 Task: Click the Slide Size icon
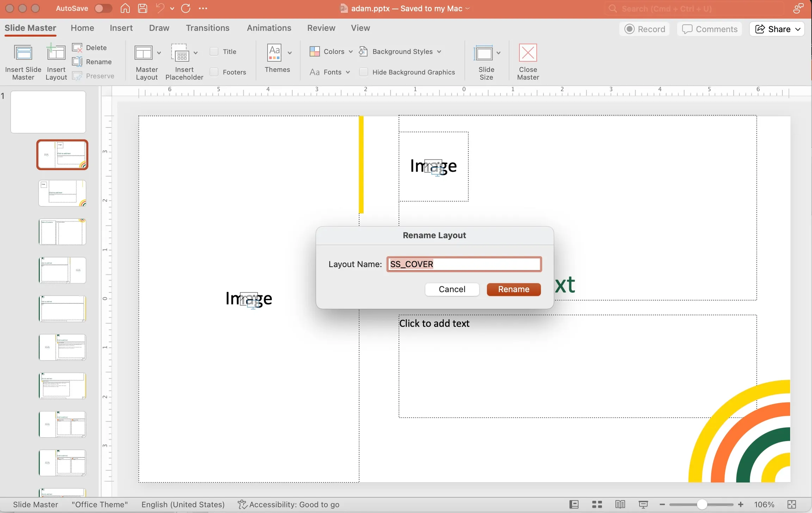coord(483,53)
